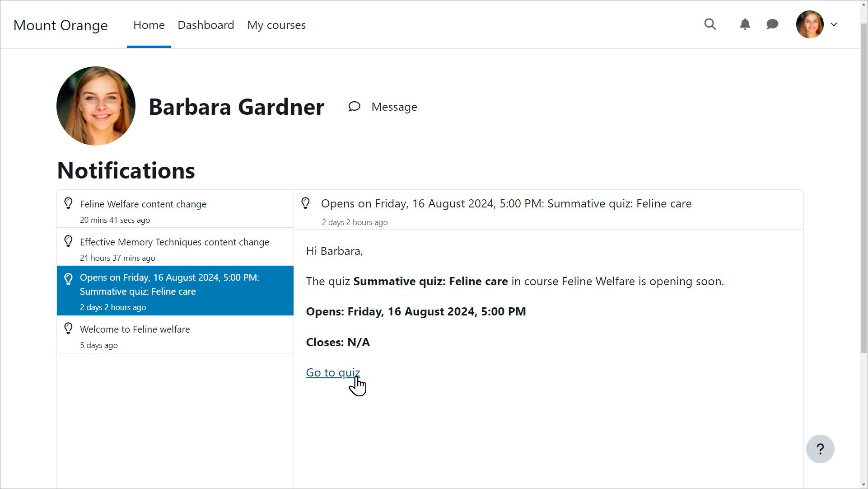Click the lightbulb icon beside Feline Welfare content change
Screen dimensions: 868x489
(x=68, y=203)
